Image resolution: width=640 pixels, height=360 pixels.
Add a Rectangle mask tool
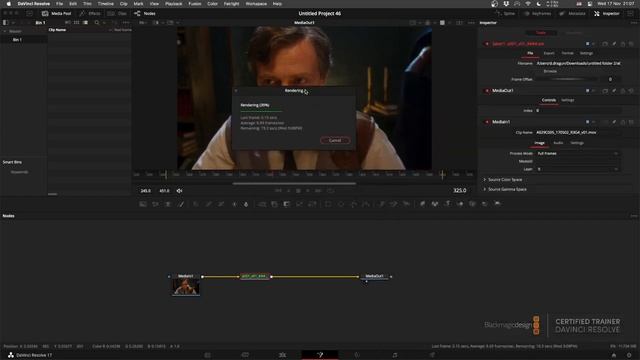pos(328,204)
